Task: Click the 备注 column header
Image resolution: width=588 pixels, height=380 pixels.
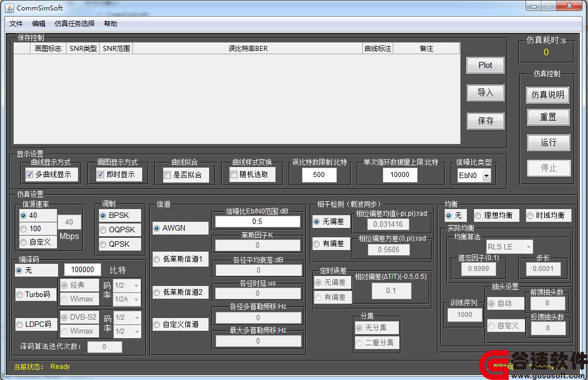Action: (x=426, y=48)
